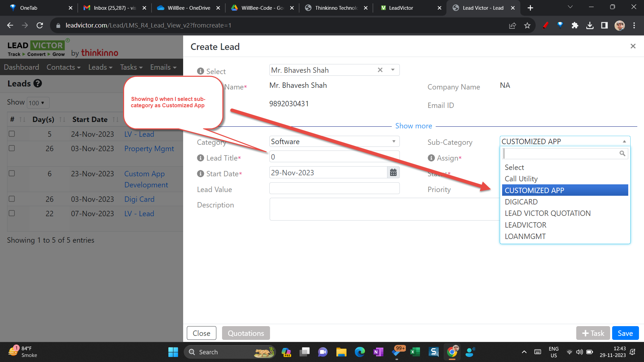Open Excel from taskbar
644x362 pixels.
(415, 352)
